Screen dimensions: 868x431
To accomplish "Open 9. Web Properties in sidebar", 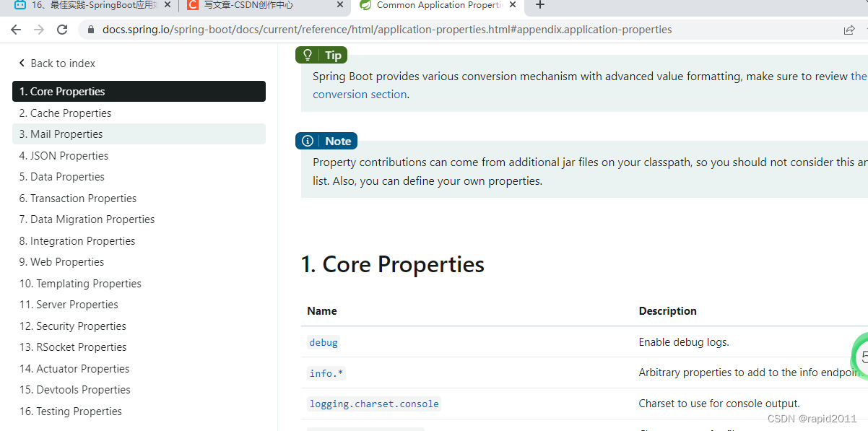I will pyautogui.click(x=139, y=262).
